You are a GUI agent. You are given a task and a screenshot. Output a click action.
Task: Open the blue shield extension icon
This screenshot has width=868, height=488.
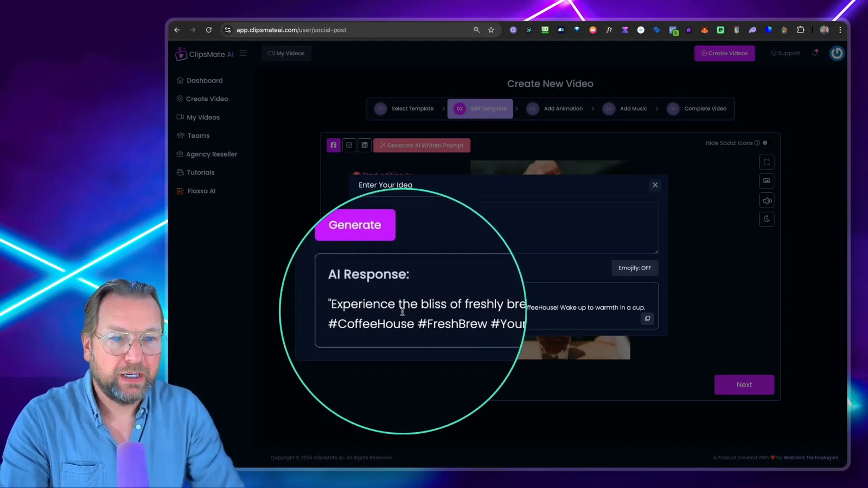769,30
